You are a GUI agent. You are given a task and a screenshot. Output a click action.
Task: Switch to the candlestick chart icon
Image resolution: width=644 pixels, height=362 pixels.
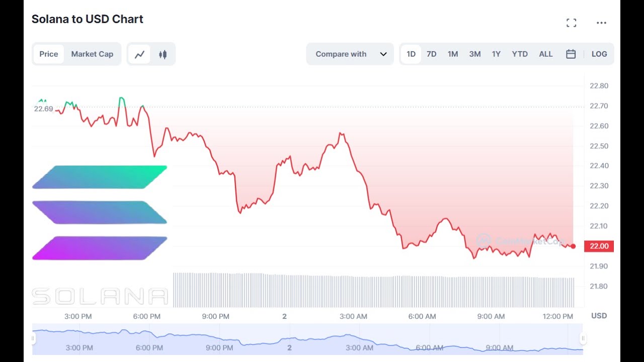coord(163,54)
